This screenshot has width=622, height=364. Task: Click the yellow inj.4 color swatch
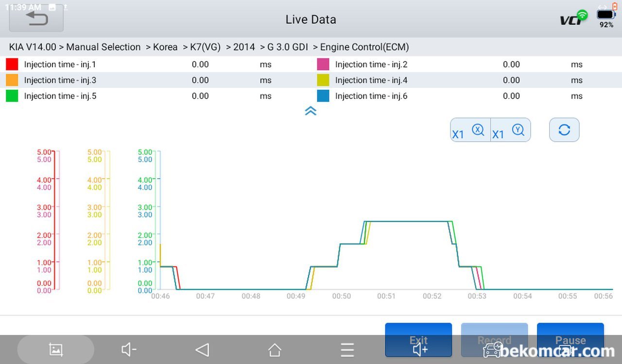click(323, 80)
